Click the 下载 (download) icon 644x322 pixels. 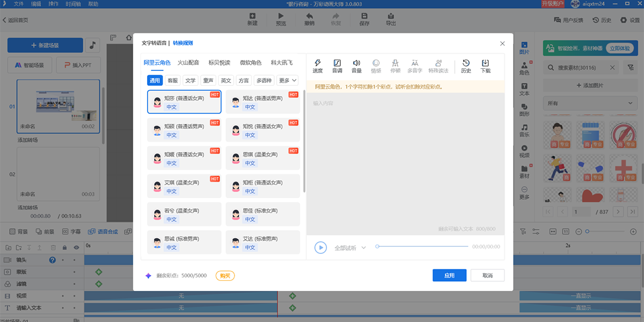[485, 66]
